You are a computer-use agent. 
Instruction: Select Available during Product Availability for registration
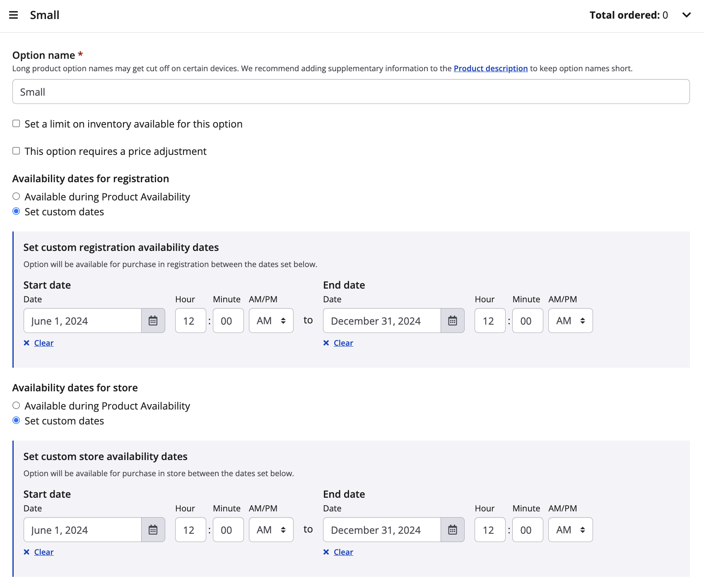(x=16, y=197)
